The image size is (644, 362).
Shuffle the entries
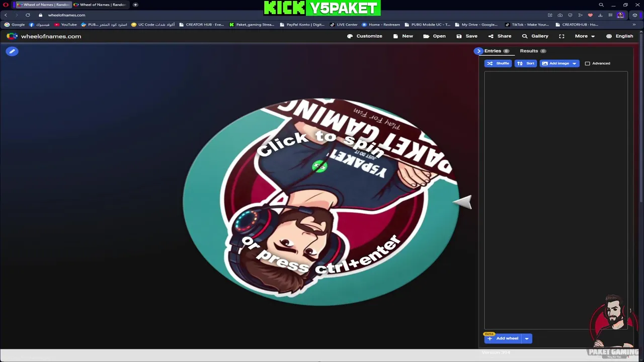tap(498, 63)
